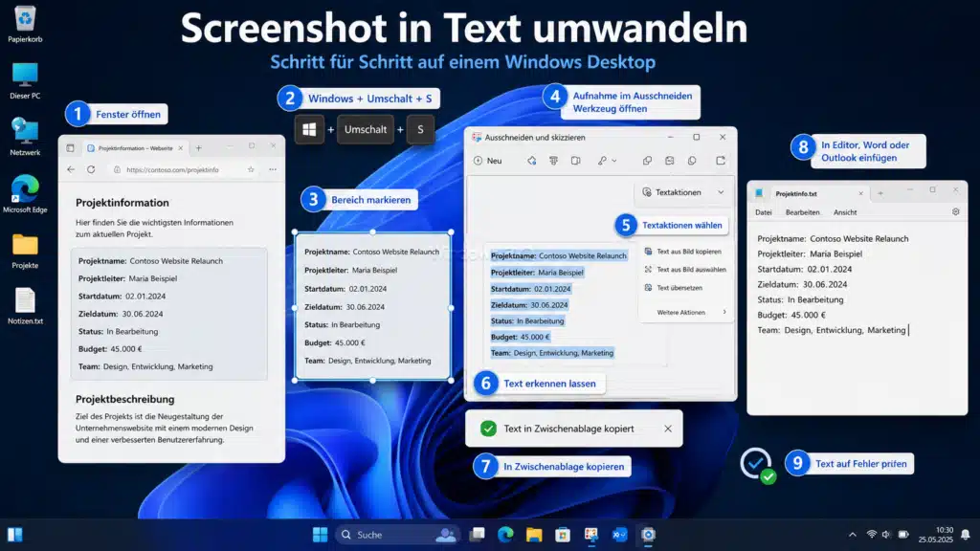Open the Bearbeiten menu

point(803,212)
